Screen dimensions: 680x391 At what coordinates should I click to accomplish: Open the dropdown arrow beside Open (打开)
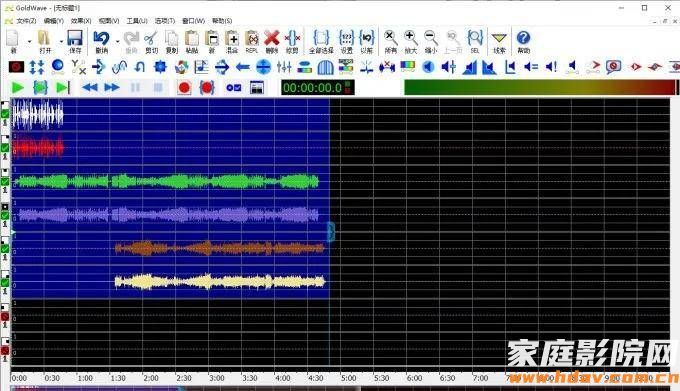pos(61,42)
